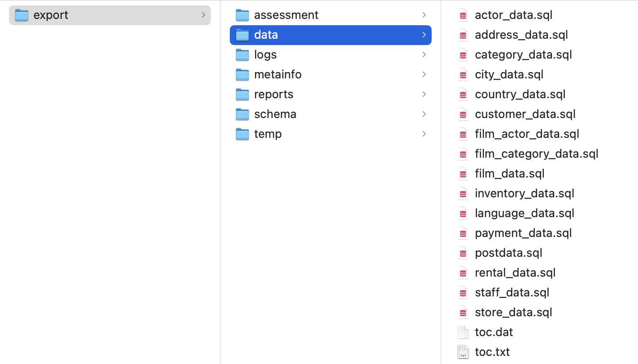Expand the reports folder using its chevron
638x364 pixels.
424,94
